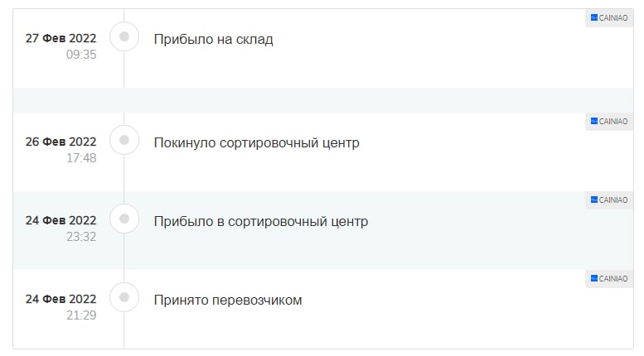644x356 pixels.
Task: Click timeline dot for 'Прибыло на склад'
Action: (124, 36)
